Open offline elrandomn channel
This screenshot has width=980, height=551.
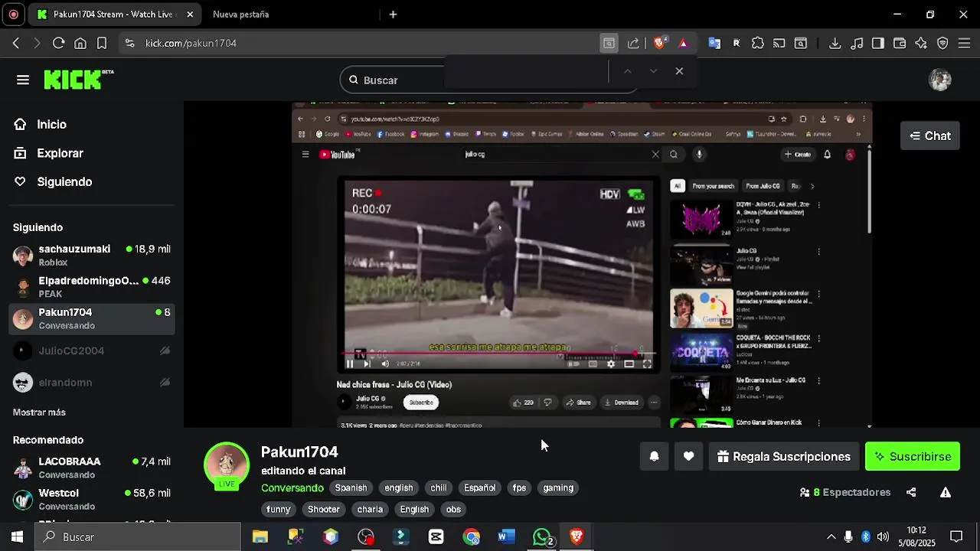click(92, 382)
